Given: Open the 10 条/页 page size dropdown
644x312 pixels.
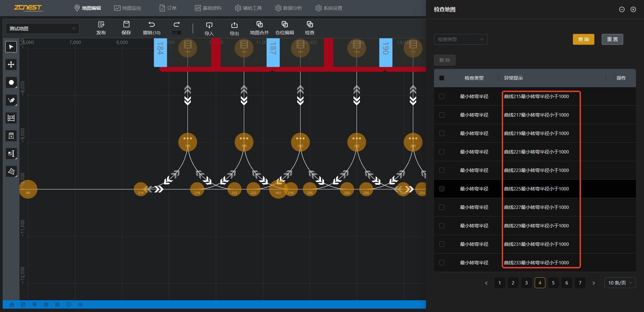Looking at the screenshot, I should (x=620, y=283).
